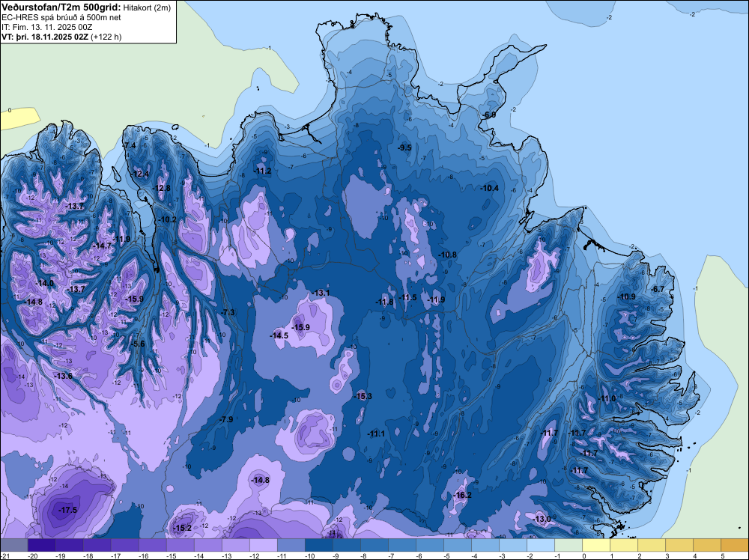Click the -10.4 temperature label
Viewport: 749px width, 560px height.
489,188
